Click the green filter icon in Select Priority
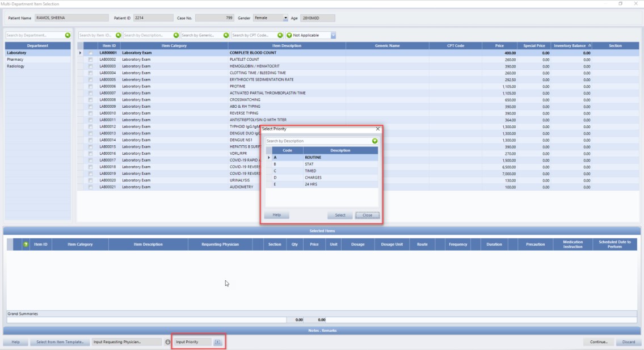Image resolution: width=644 pixels, height=350 pixels. tap(374, 141)
